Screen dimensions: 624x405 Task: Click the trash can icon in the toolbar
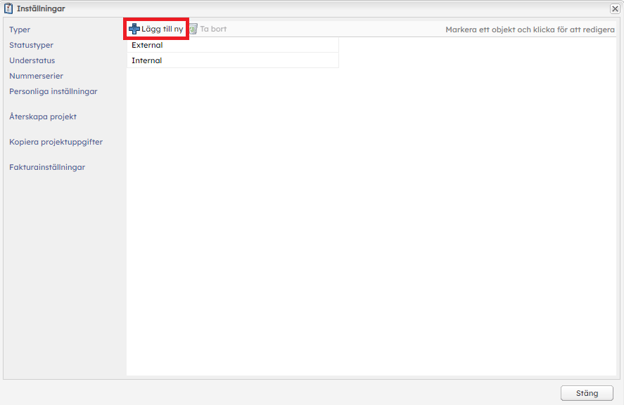tap(194, 29)
